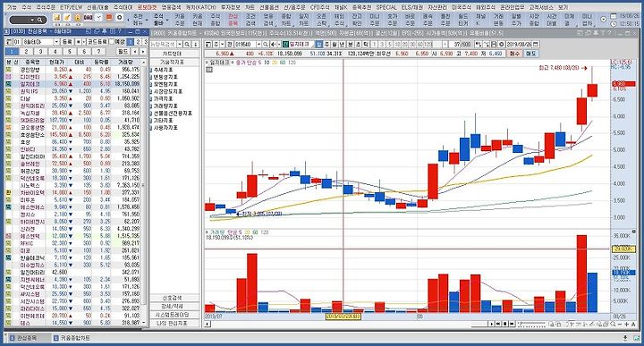Select the 분 (minute) period toggle in chart toolbar
Viewport: 644px width, 346px height.
point(351,44)
